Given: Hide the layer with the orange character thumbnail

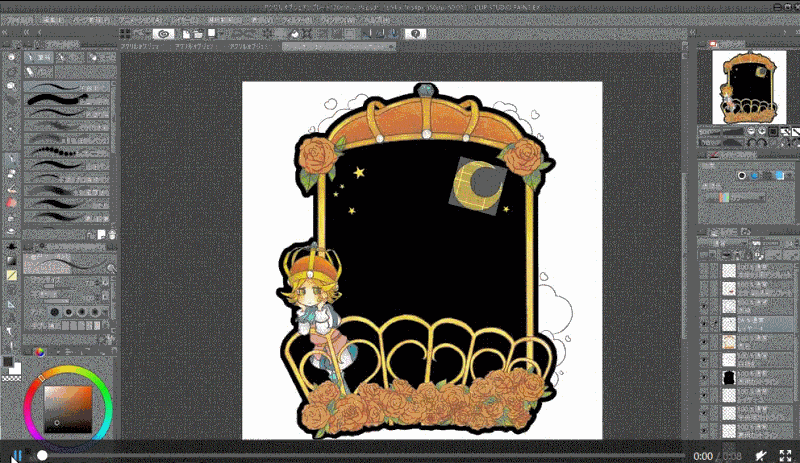Looking at the screenshot, I should pos(704,342).
